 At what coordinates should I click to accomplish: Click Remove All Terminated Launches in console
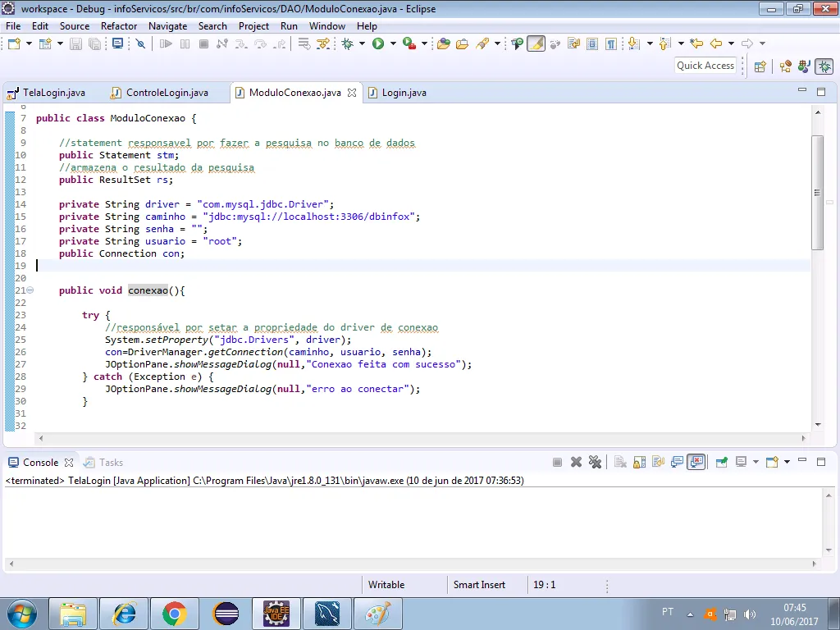pyautogui.click(x=595, y=463)
